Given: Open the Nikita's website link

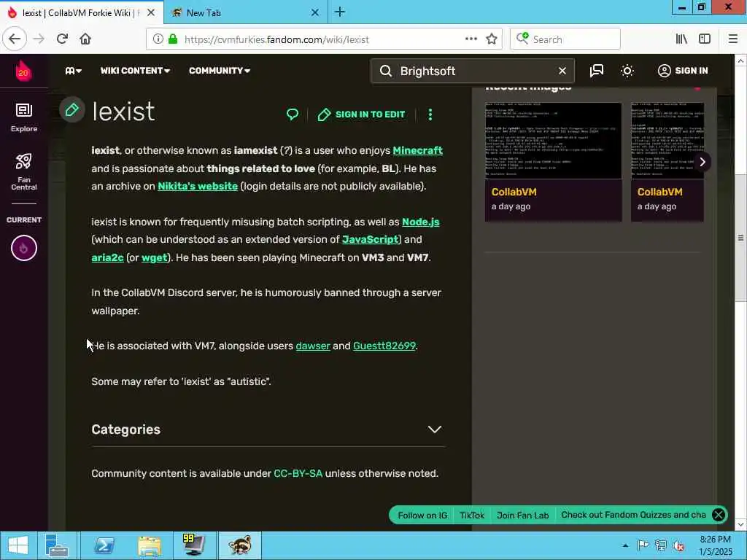Looking at the screenshot, I should point(198,186).
